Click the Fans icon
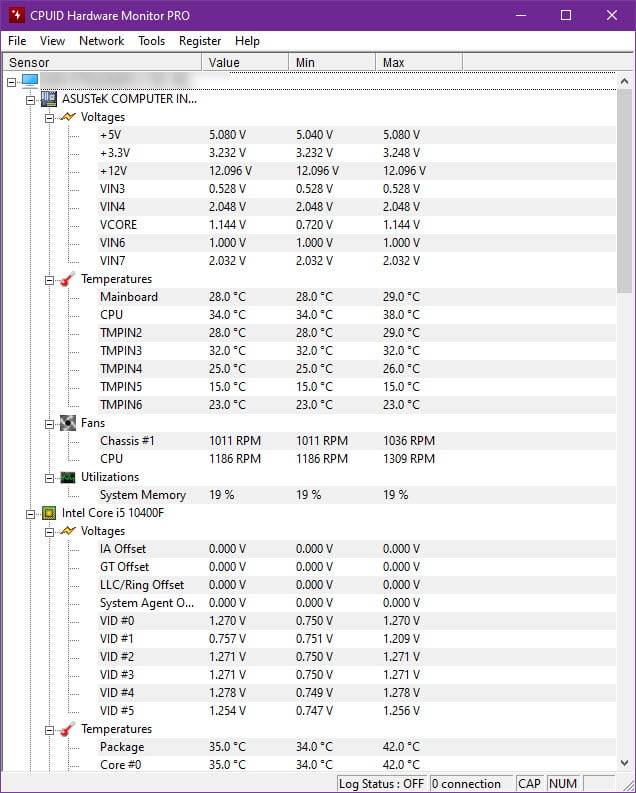Image resolution: width=636 pixels, height=793 pixels. 68,423
